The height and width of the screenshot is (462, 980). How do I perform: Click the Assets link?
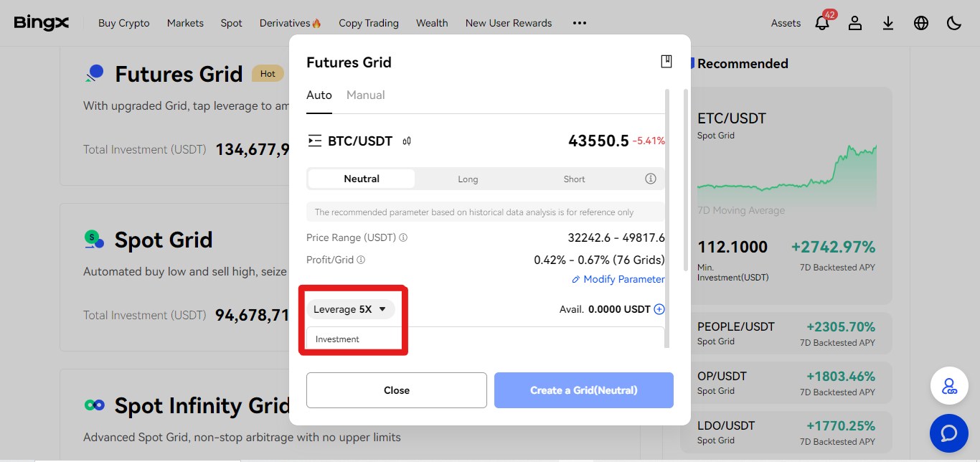(786, 23)
